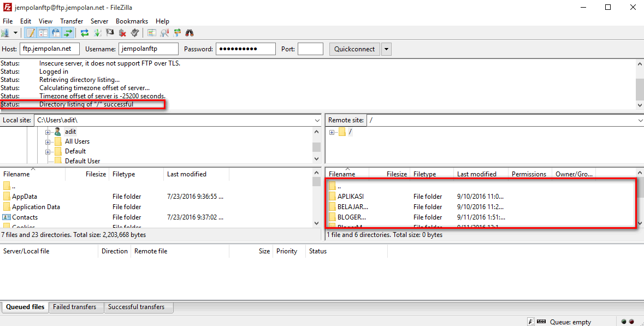Cancel current operation flag icon
644x326 pixels.
coord(110,33)
